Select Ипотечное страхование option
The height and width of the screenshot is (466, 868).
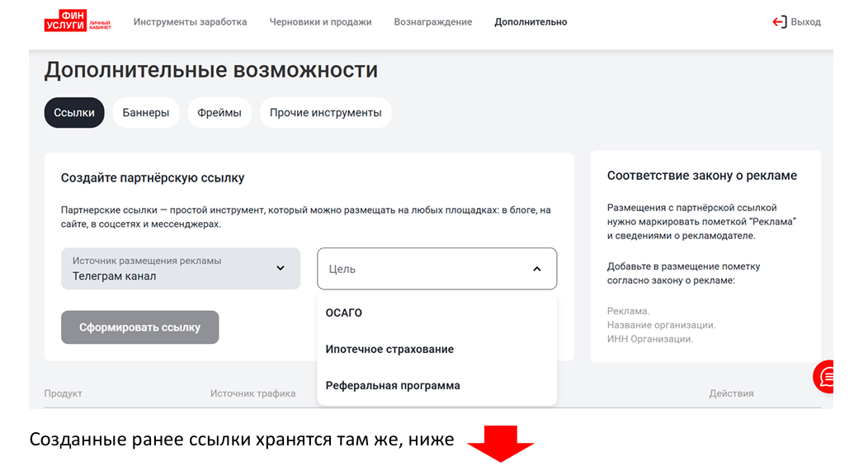389,349
